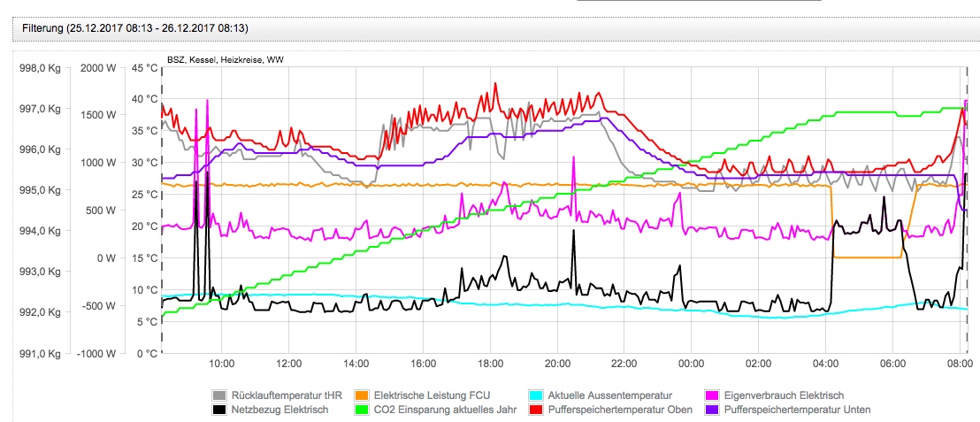980x422 pixels.
Task: Click the 10:00 time axis label
Action: coord(220,364)
